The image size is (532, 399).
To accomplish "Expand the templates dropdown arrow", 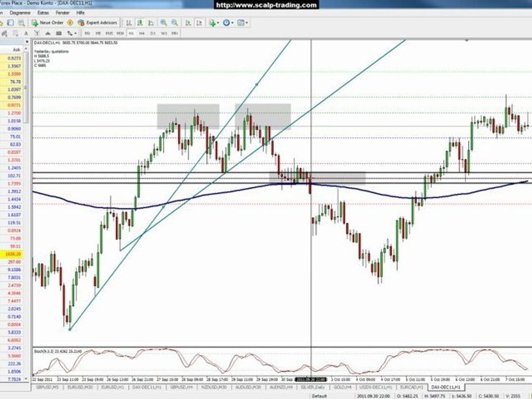I will pyautogui.click(x=247, y=23).
